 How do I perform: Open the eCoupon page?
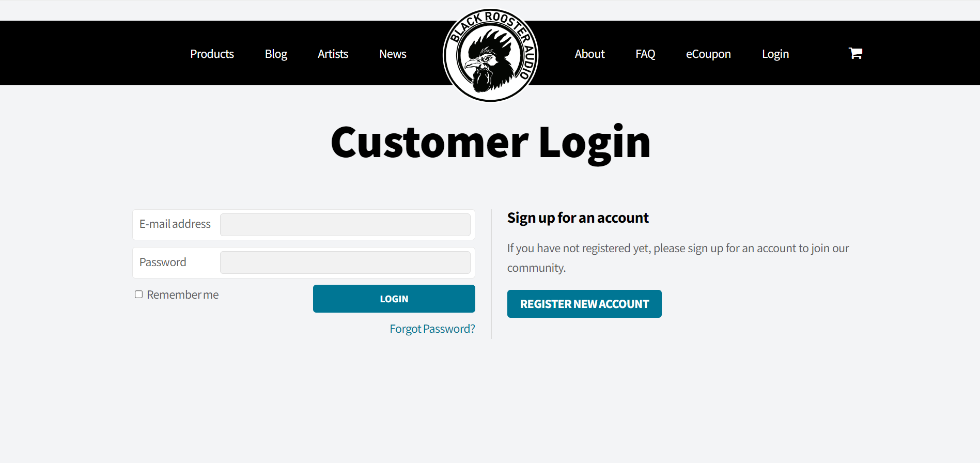tap(708, 54)
